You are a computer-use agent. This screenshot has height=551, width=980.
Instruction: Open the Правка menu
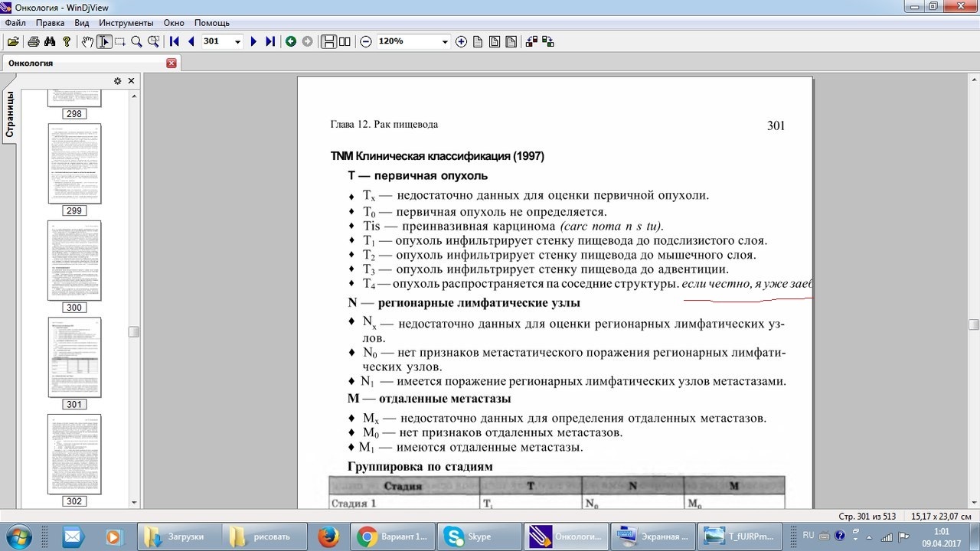(50, 23)
